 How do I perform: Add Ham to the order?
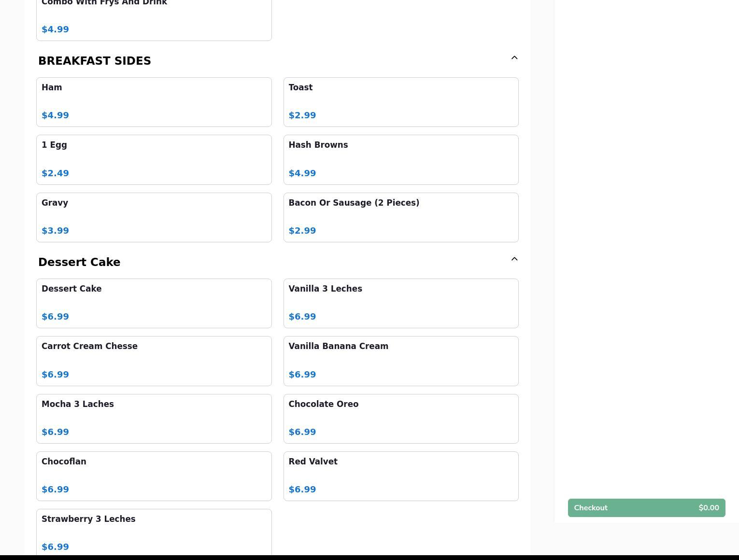(154, 102)
